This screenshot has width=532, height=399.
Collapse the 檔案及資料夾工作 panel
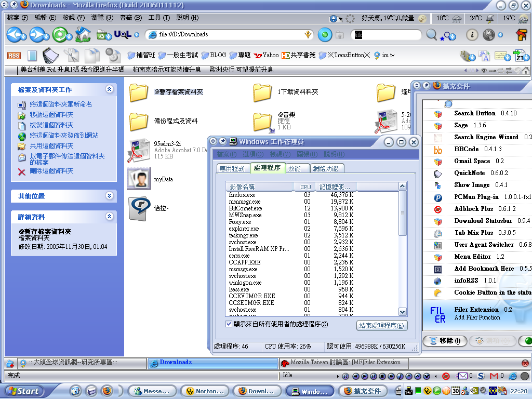click(109, 89)
